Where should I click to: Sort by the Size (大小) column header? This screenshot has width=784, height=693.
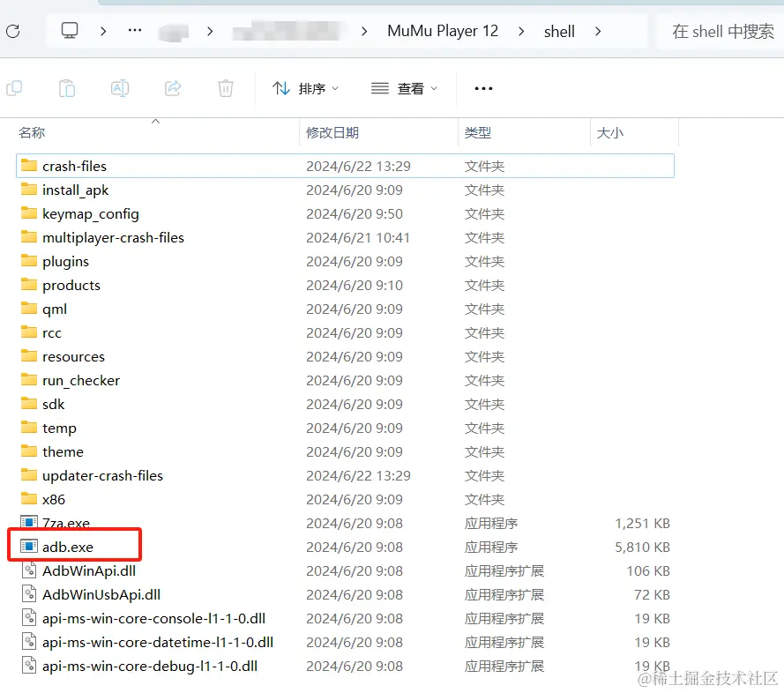coord(610,132)
